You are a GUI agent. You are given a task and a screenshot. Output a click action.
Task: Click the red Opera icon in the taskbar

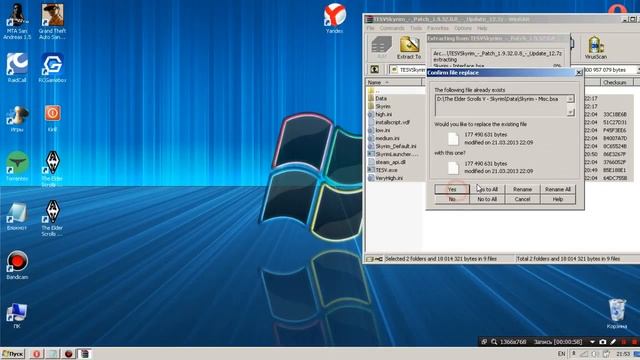36,354
